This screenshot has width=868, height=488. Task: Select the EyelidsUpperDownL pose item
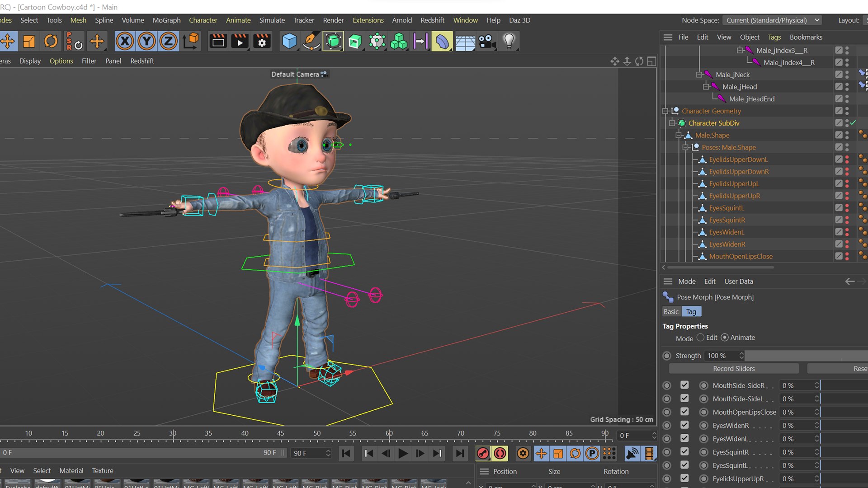click(x=738, y=160)
